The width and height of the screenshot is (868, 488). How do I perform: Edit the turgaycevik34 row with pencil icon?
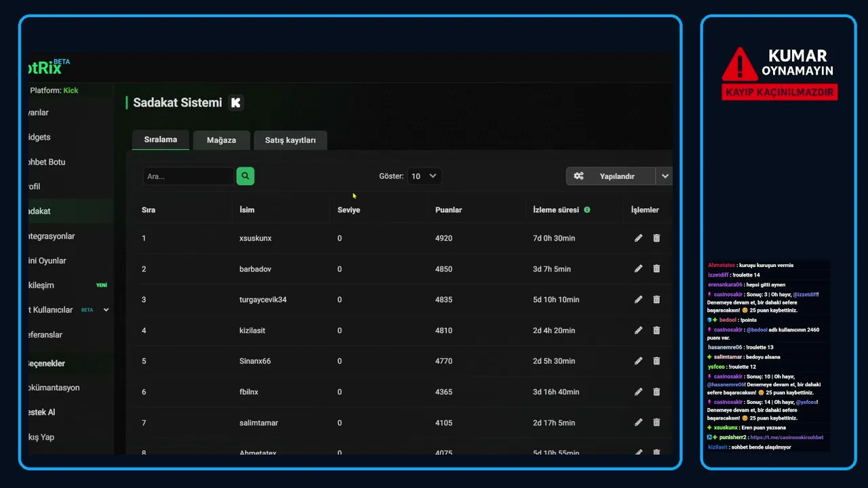[x=638, y=300]
